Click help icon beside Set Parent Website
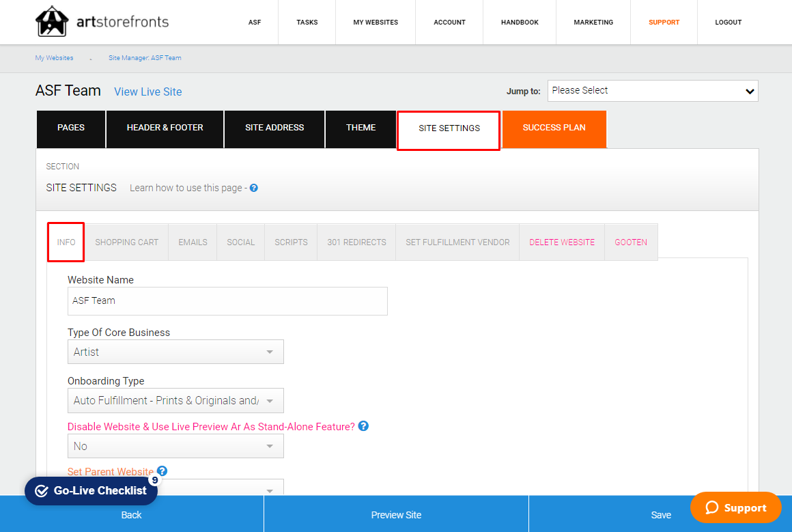This screenshot has width=792, height=532. tap(162, 471)
